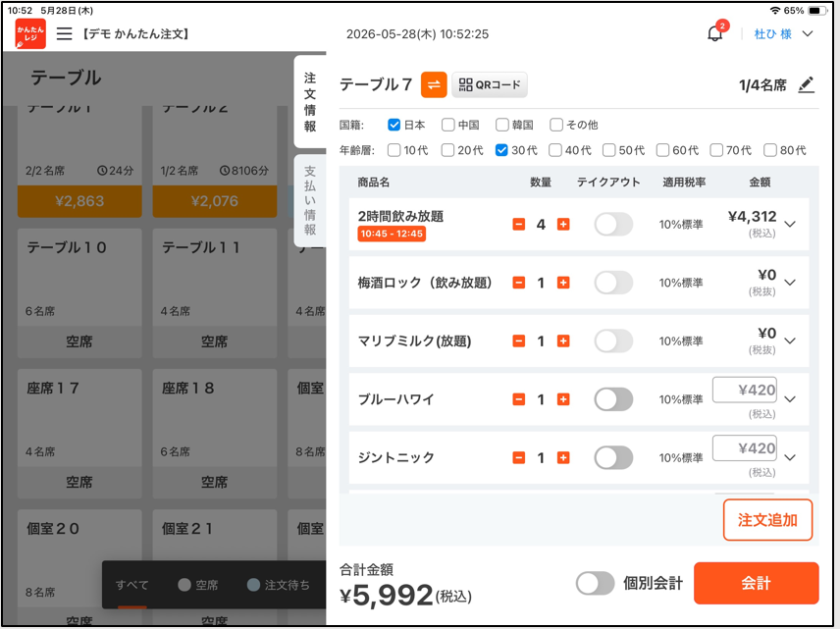Image resolution: width=840 pixels, height=629 pixels.
Task: Click the 会計 checkout button
Action: click(x=756, y=583)
